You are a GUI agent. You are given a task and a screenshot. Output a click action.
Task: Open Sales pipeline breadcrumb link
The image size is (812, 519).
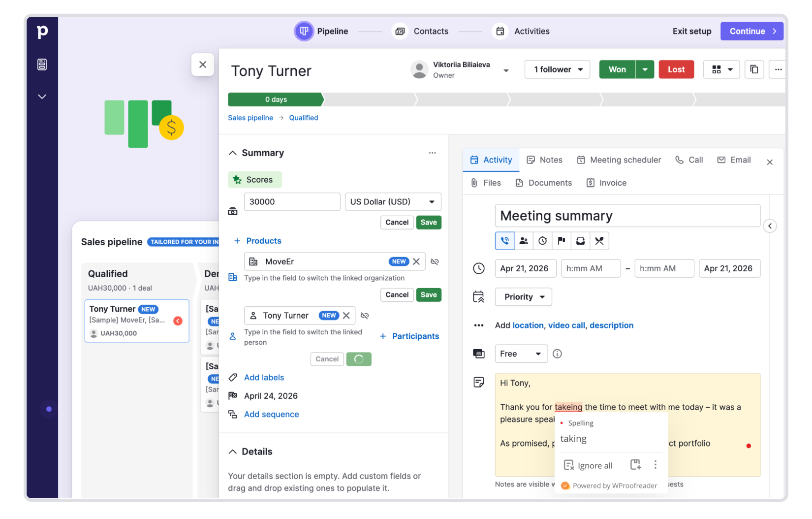(x=250, y=118)
